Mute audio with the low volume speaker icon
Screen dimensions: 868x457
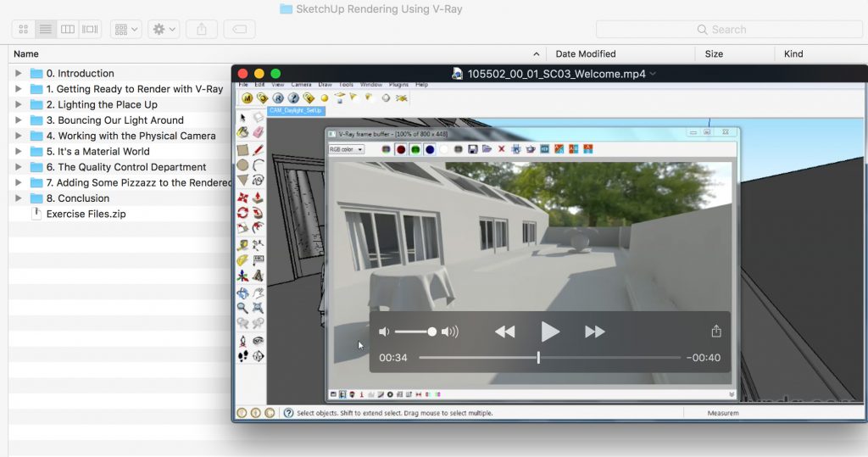click(384, 332)
